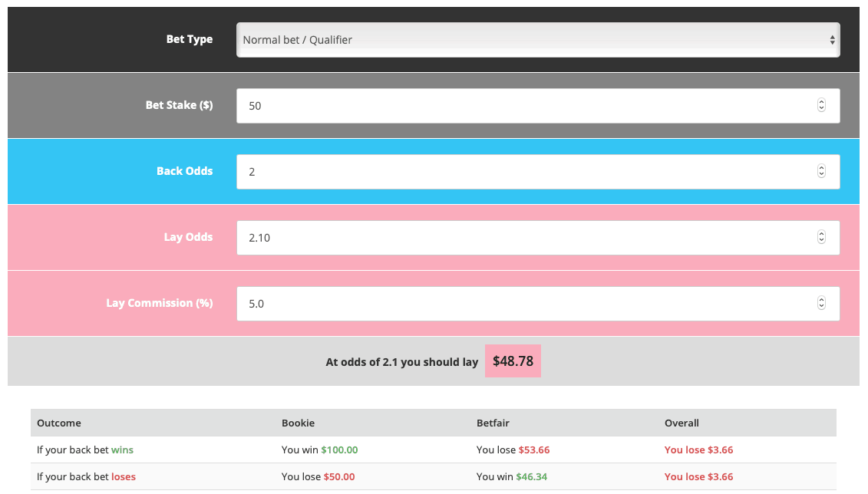Image resolution: width=868 pixels, height=494 pixels.
Task: Click the Back Odds input field
Action: (x=538, y=172)
